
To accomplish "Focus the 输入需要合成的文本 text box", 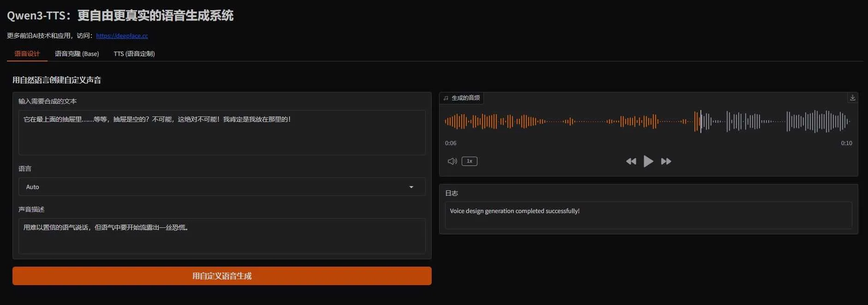I will (222, 132).
